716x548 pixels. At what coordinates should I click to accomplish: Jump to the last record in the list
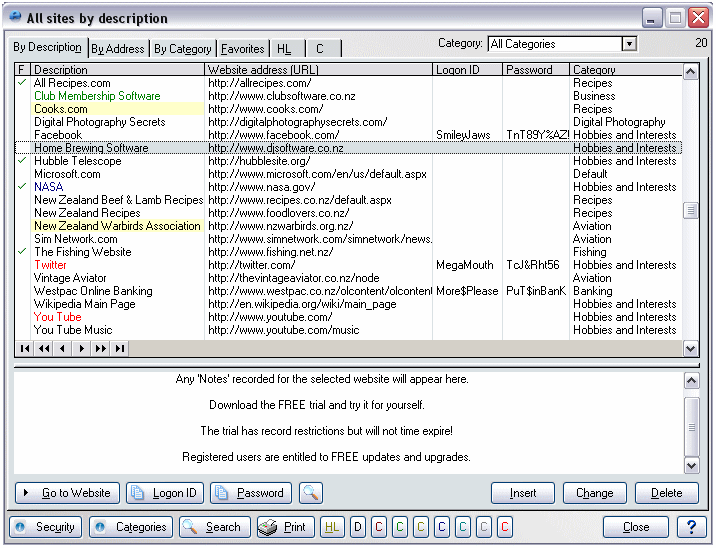coord(120,349)
